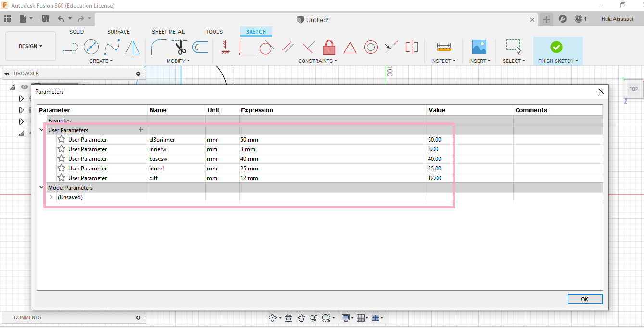Switch to the SHEET METAL tab
The image size is (644, 328).
click(x=168, y=32)
